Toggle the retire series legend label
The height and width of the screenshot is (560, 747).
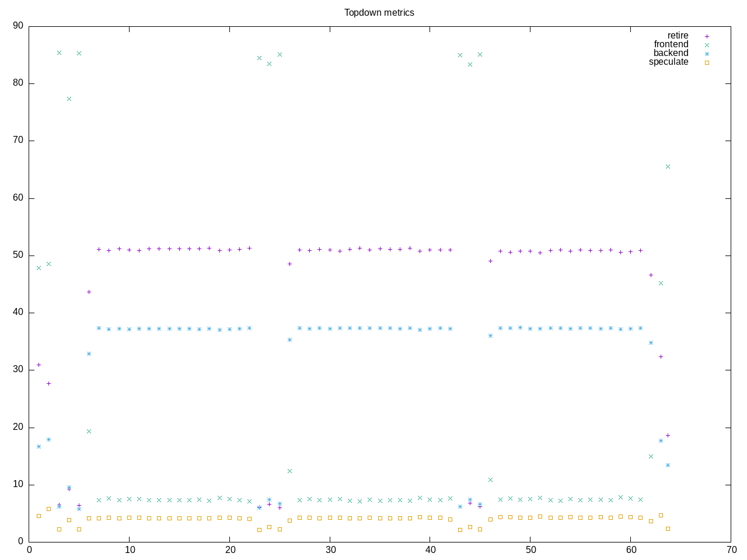pyautogui.click(x=678, y=36)
